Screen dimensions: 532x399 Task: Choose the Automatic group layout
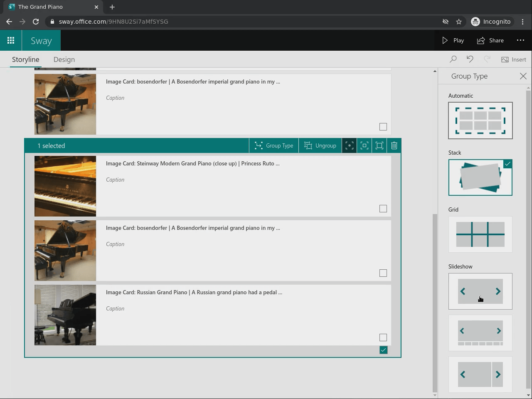(x=480, y=121)
